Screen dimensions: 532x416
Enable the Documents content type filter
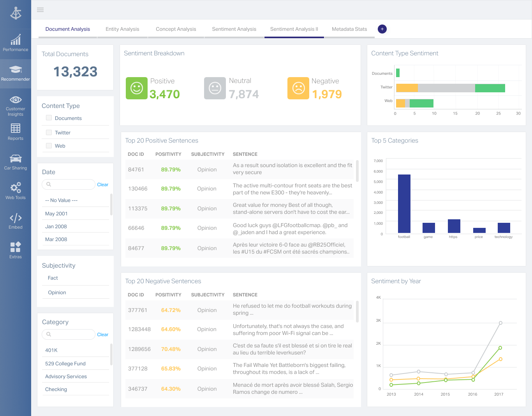coord(49,118)
